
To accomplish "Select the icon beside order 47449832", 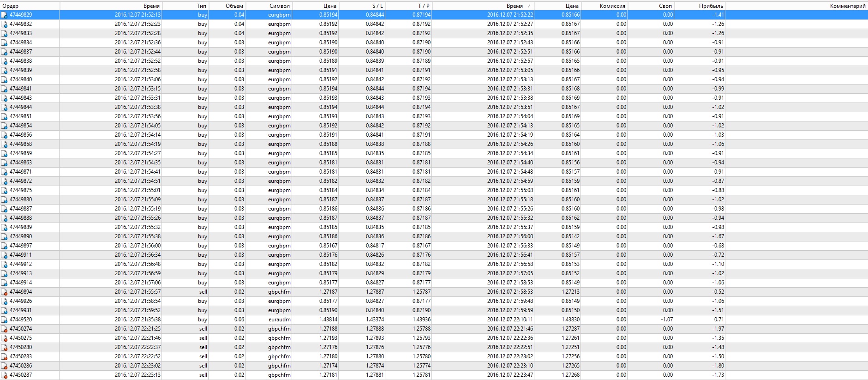I will click(x=4, y=24).
